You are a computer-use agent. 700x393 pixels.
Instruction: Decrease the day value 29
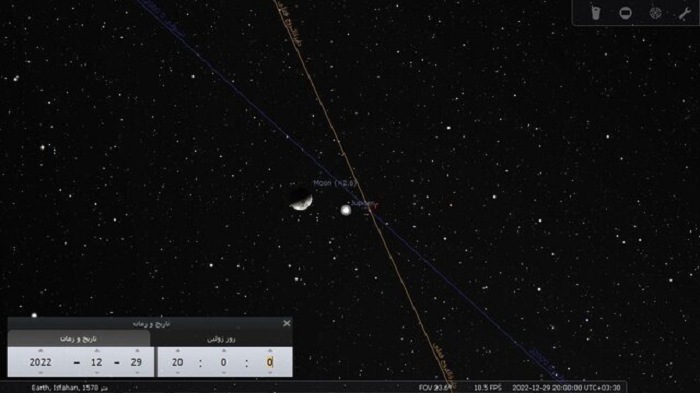point(137,372)
